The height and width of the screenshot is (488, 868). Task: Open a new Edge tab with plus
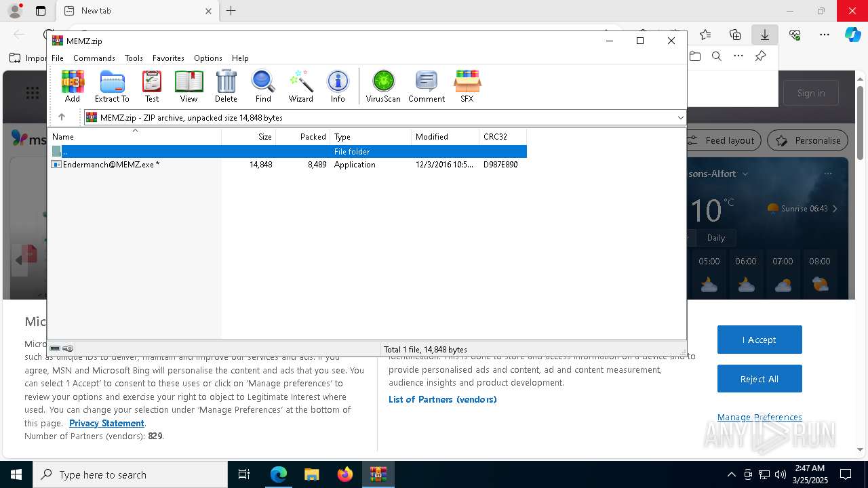231,11
